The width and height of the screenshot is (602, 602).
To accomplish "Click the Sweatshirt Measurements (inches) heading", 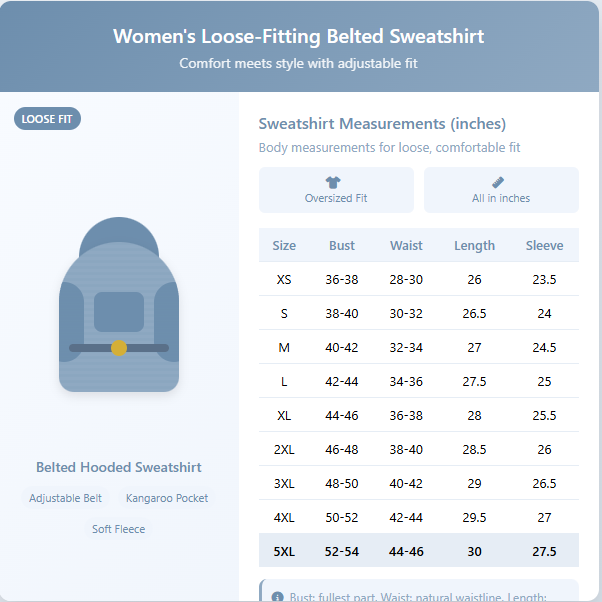I will (x=382, y=124).
